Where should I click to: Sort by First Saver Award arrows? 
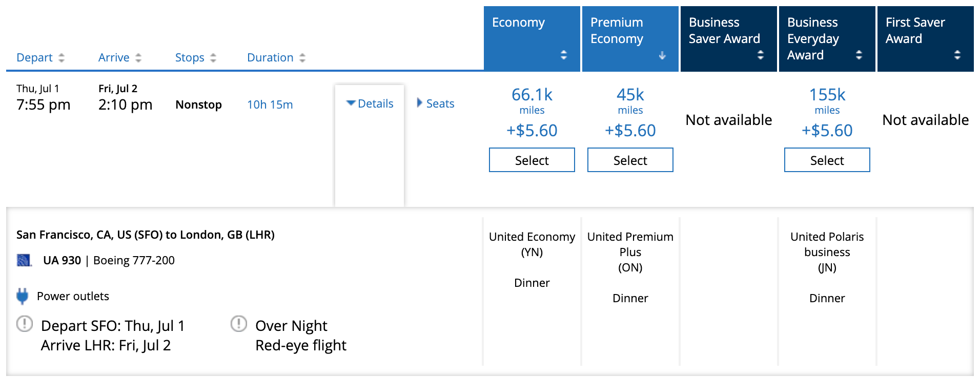(x=957, y=55)
